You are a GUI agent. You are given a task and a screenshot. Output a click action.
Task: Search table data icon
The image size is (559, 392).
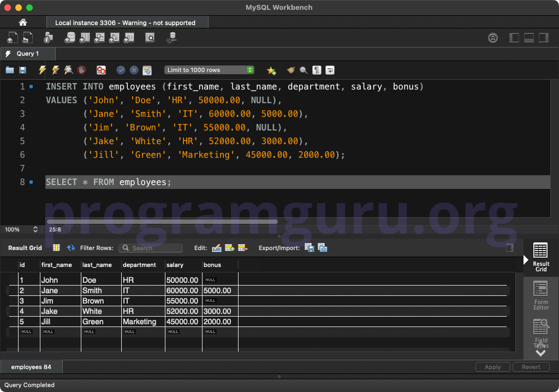(150, 38)
